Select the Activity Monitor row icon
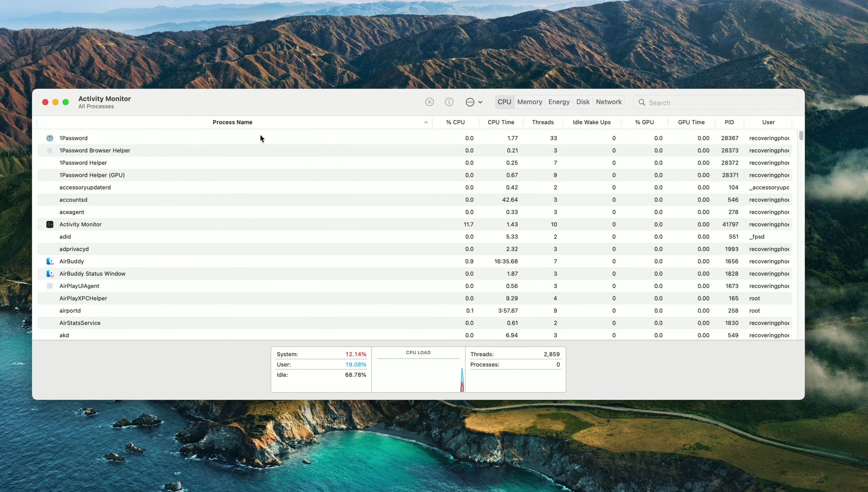868x492 pixels. coord(50,224)
